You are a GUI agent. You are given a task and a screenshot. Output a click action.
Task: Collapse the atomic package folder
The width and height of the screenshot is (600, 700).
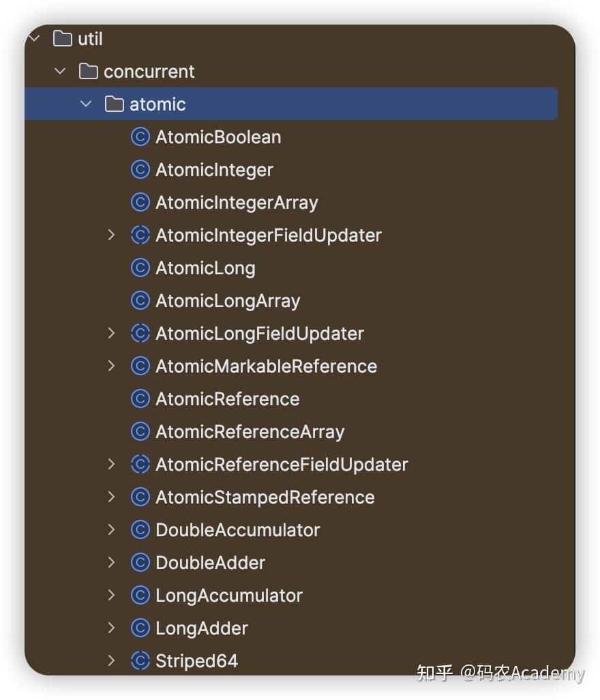(86, 104)
